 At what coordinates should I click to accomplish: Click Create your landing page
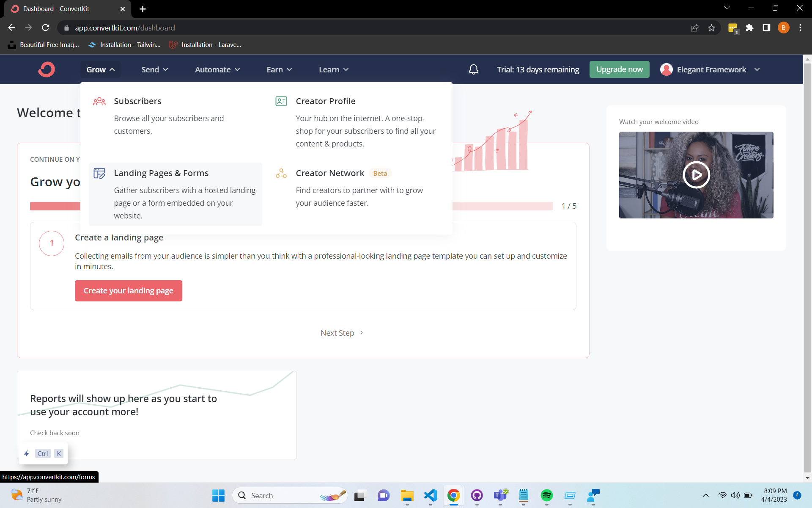(128, 290)
